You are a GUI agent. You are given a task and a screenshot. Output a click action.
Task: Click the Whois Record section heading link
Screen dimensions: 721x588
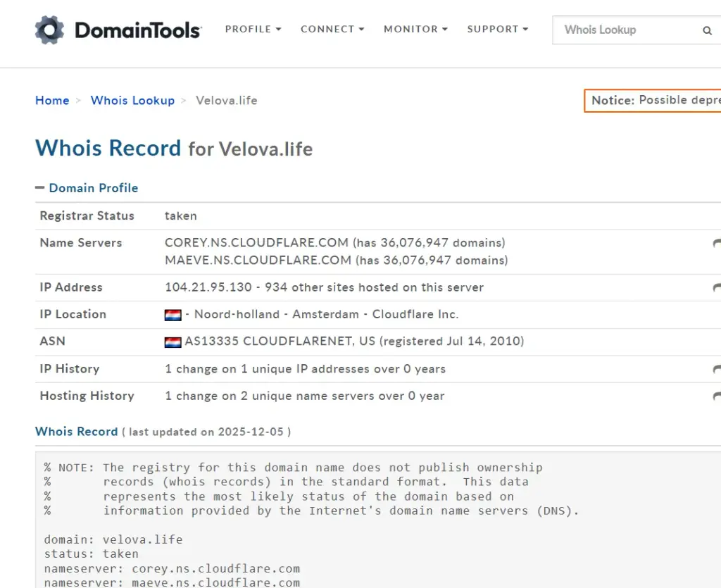pos(76,432)
